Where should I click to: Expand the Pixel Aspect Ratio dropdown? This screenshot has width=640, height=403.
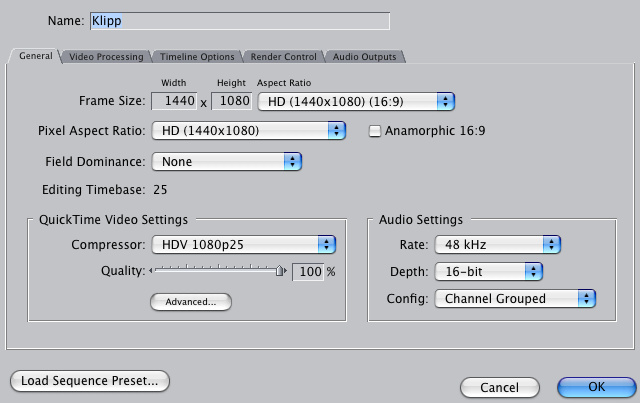tap(248, 131)
